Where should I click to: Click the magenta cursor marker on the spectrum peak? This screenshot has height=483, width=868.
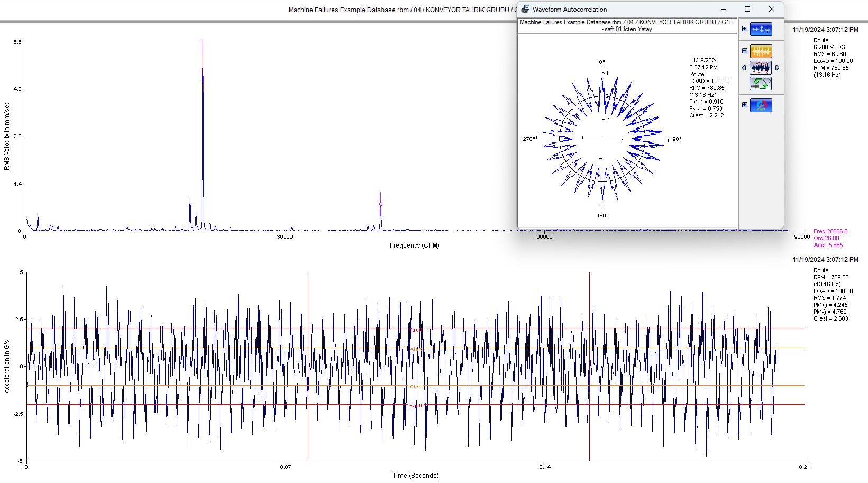pyautogui.click(x=380, y=204)
